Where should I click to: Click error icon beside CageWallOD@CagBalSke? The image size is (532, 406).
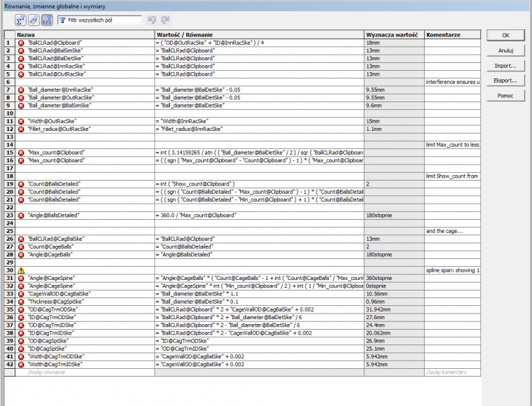pos(21,294)
